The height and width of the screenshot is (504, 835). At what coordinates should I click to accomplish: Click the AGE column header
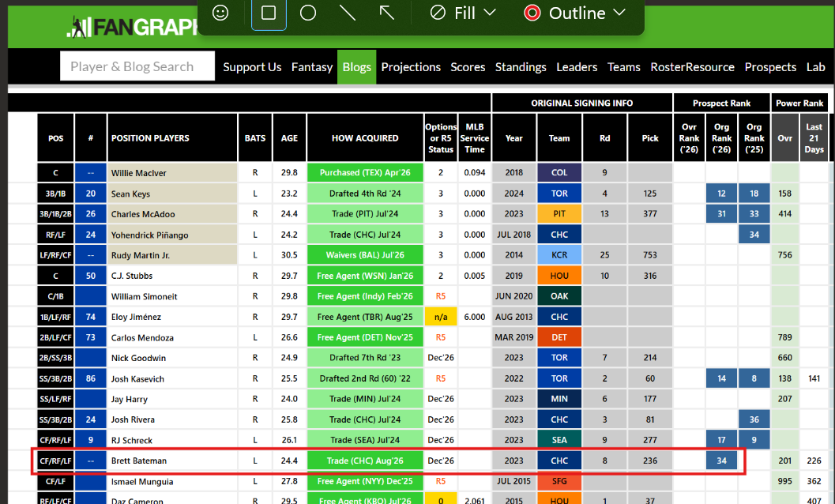point(289,138)
